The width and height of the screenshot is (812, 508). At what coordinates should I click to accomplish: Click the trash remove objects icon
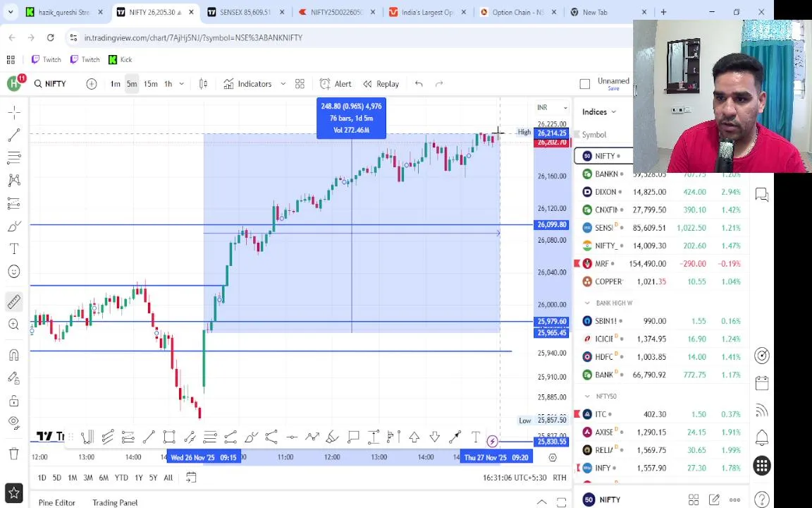point(14,454)
